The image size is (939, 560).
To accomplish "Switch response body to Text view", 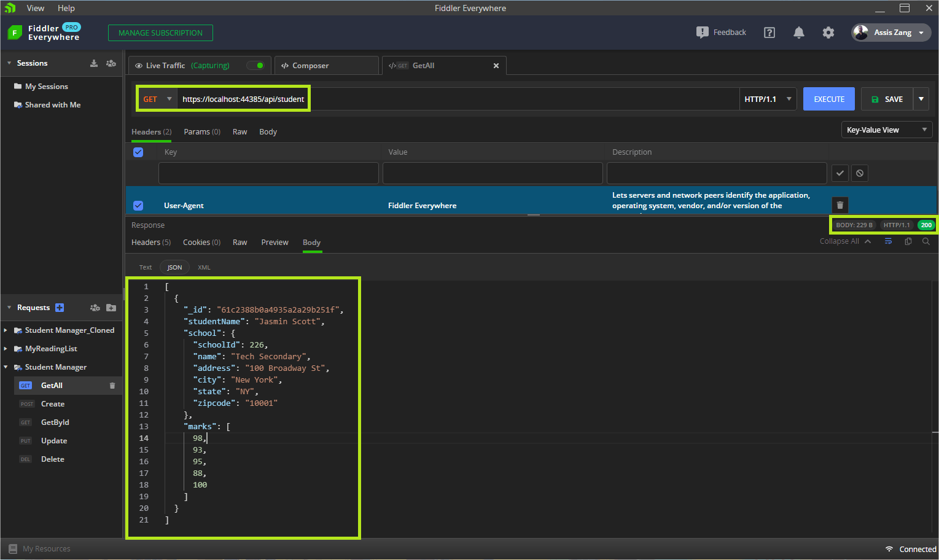I will click(x=146, y=267).
